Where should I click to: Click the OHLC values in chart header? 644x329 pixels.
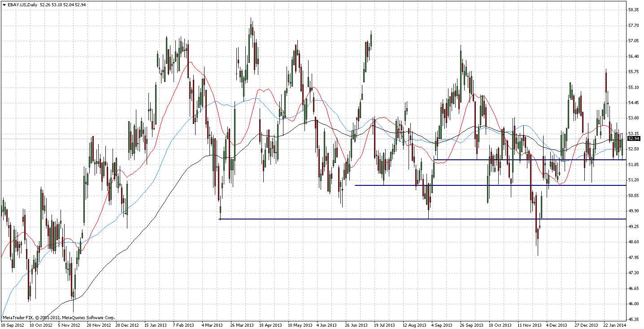point(62,4)
